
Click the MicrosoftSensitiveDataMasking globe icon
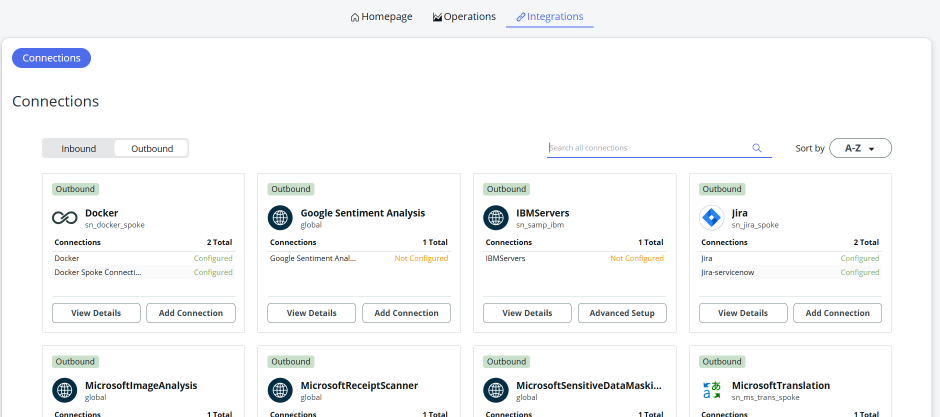coord(496,390)
